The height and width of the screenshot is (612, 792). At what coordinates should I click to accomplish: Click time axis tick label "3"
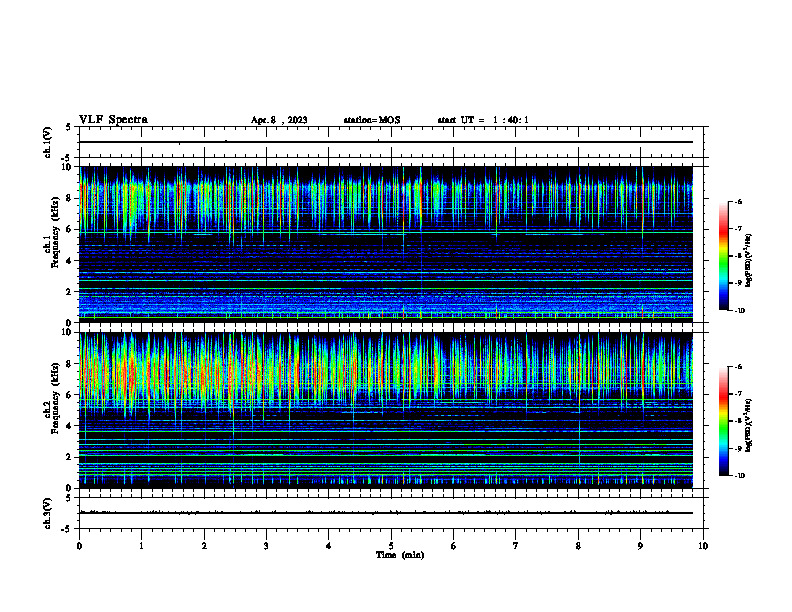pyautogui.click(x=266, y=546)
